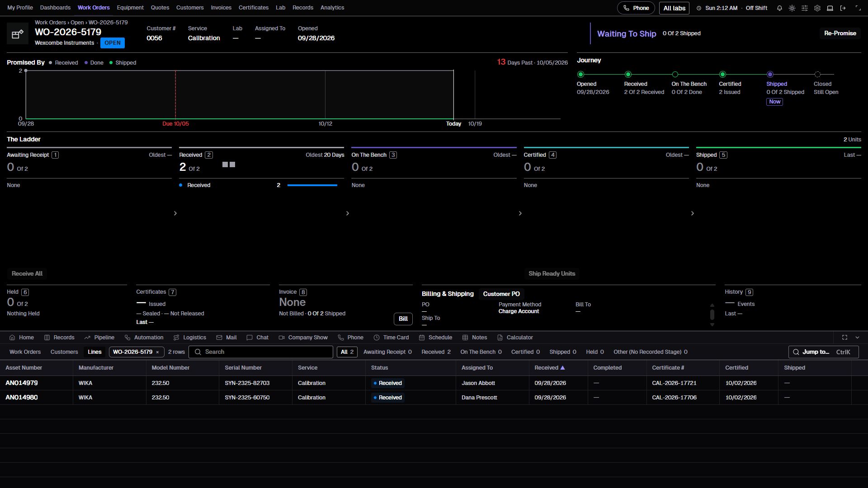Filter lines by Received 2

[x=436, y=352]
